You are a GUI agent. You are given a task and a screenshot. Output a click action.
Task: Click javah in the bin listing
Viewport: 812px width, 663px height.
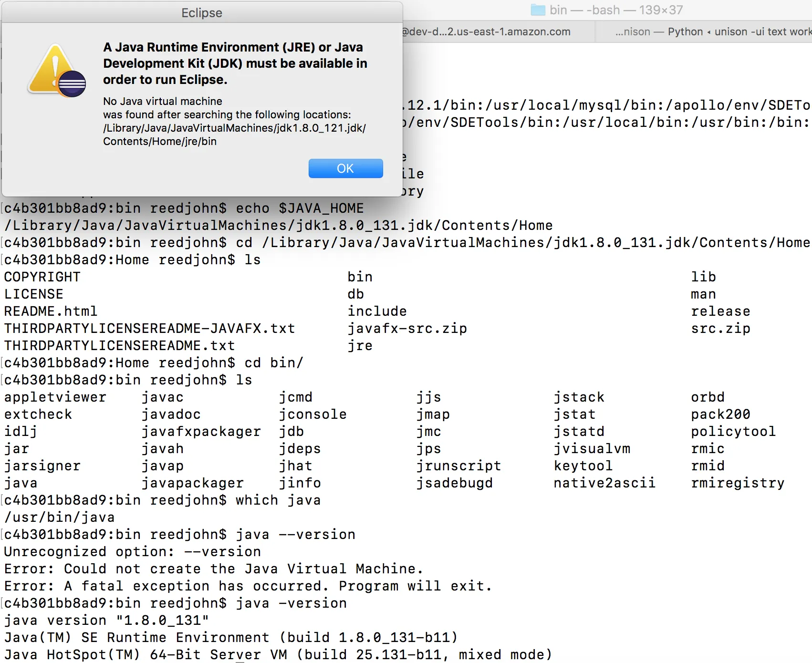pos(163,449)
